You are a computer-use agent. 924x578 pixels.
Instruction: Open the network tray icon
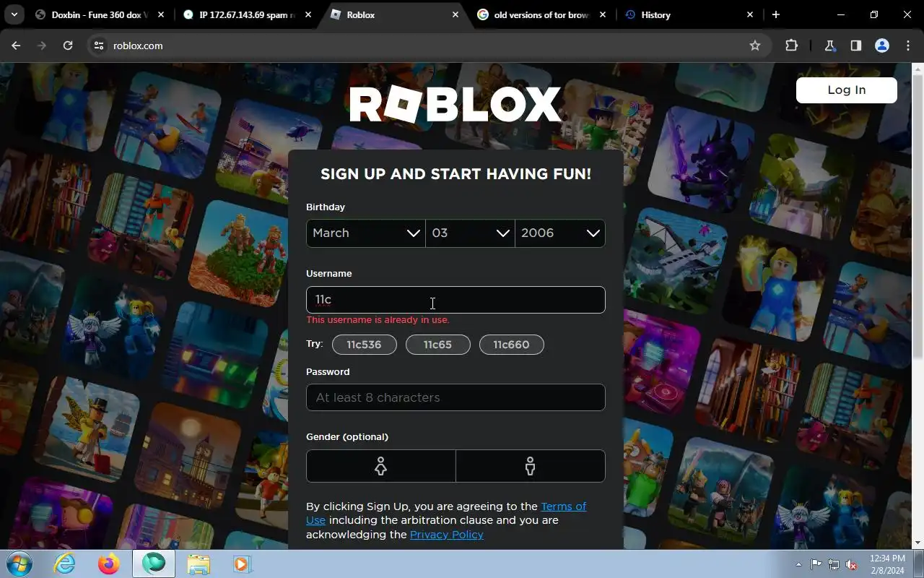pos(834,564)
